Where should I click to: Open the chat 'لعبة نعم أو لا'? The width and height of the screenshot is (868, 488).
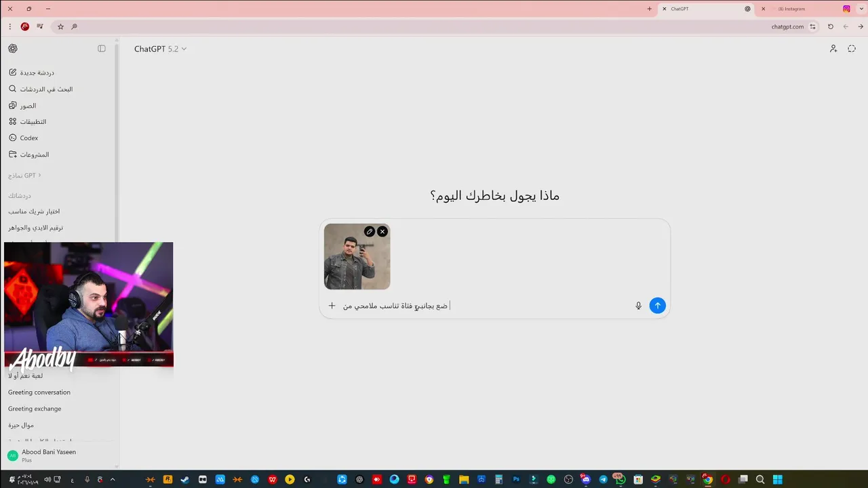[26, 375]
